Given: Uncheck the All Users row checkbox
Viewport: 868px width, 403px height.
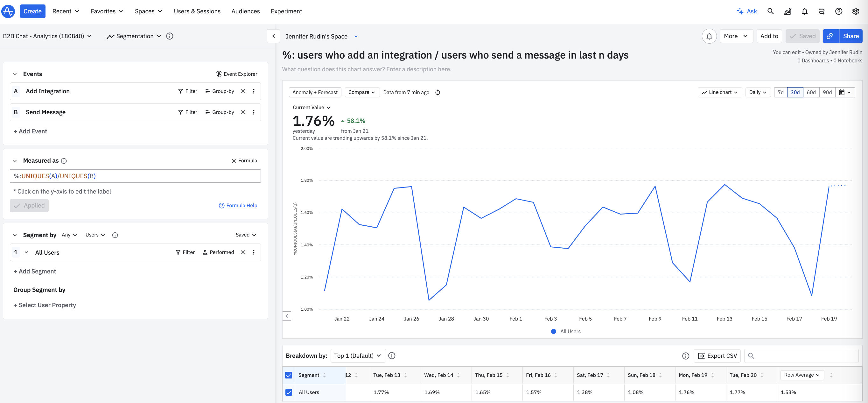Looking at the screenshot, I should tap(289, 392).
